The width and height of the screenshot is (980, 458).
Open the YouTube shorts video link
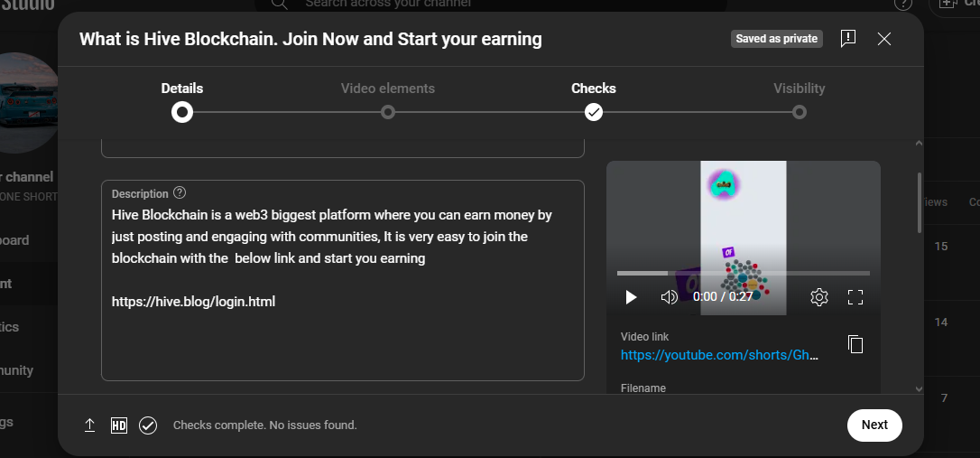coord(719,355)
